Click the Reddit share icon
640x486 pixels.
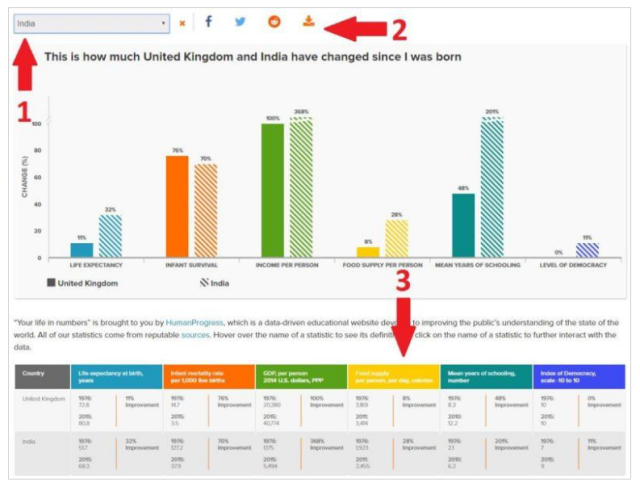pyautogui.click(x=274, y=22)
